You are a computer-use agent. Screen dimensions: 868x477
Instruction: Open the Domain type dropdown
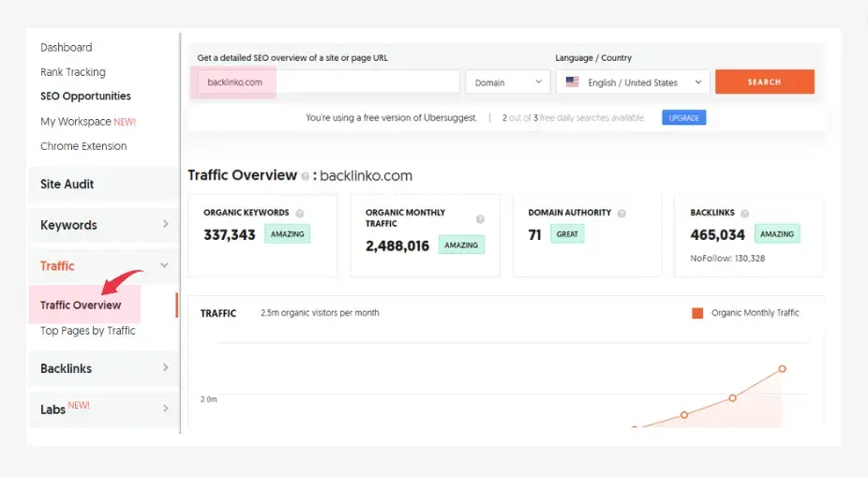[x=507, y=82]
